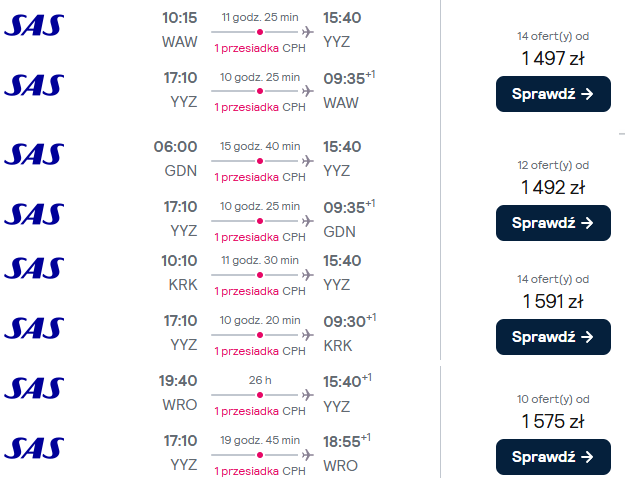Select the 1 przesiadka CPH label under 26 h
625x484 pixels.
click(x=260, y=411)
